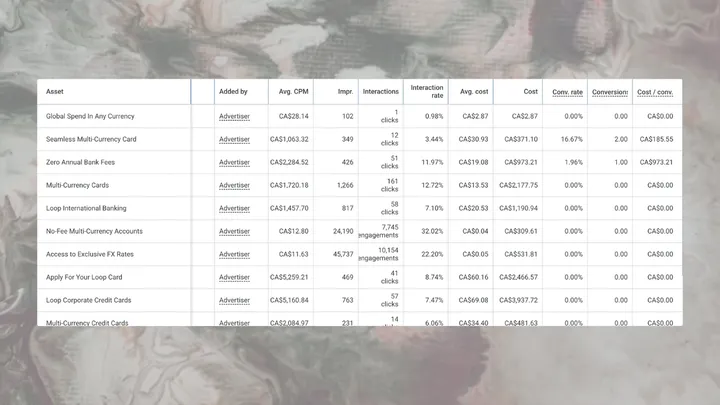Click Avg. CPM value CA$1,720.18
Viewport: 720px width, 405px height.
pyautogui.click(x=289, y=185)
